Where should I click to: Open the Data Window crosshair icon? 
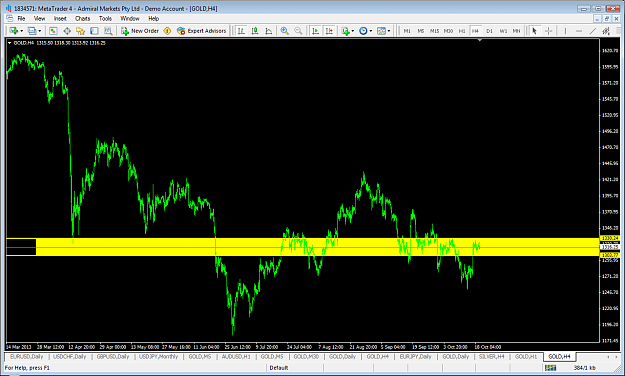tap(67, 31)
